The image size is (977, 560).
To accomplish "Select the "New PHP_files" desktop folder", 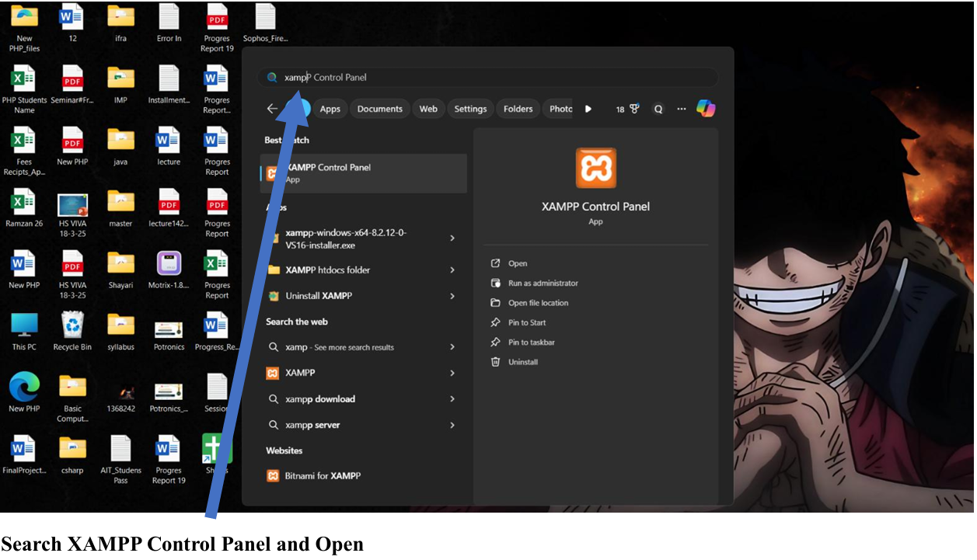I will click(24, 27).
